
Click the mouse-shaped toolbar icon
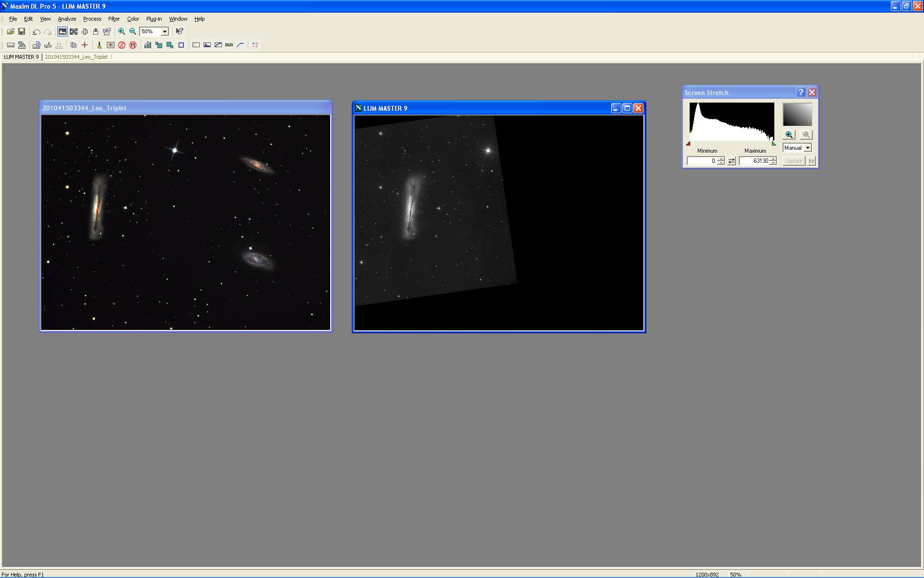(96, 31)
